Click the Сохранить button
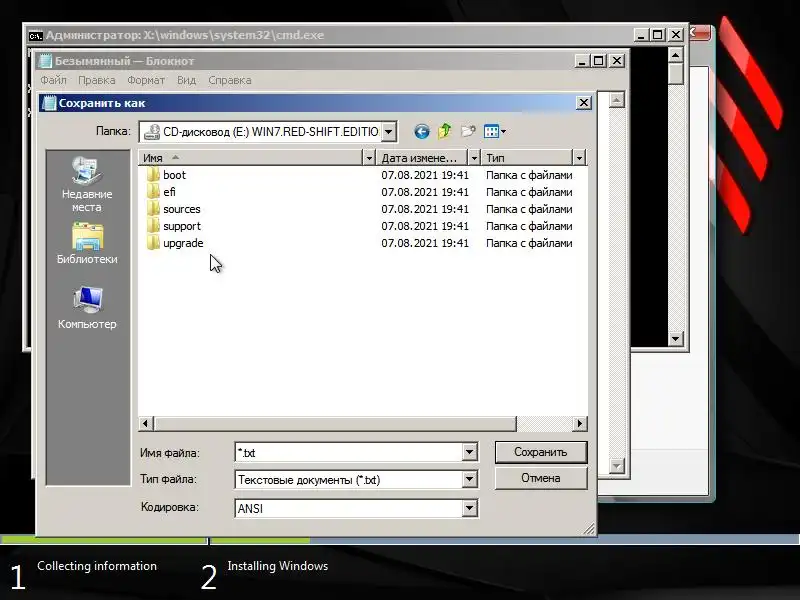The image size is (800, 600). pos(541,452)
